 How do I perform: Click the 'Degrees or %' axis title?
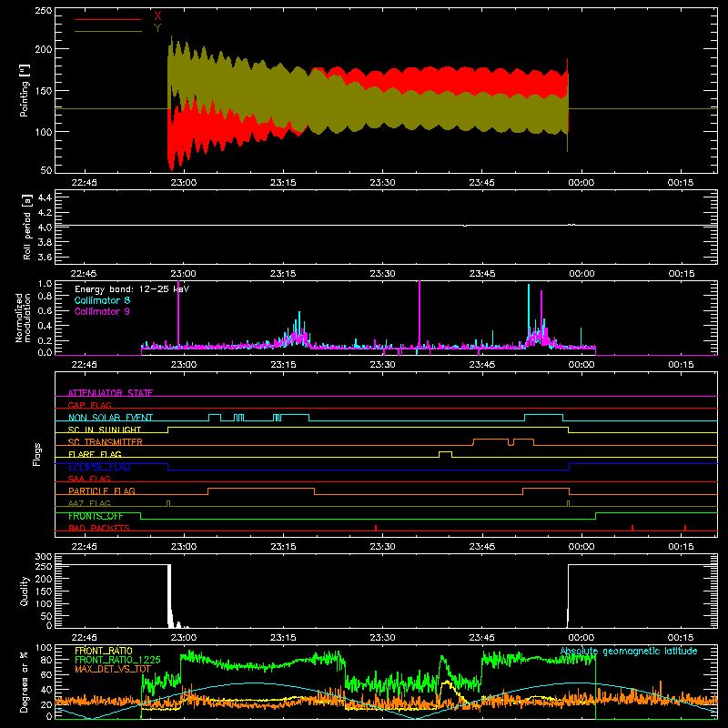[24, 682]
